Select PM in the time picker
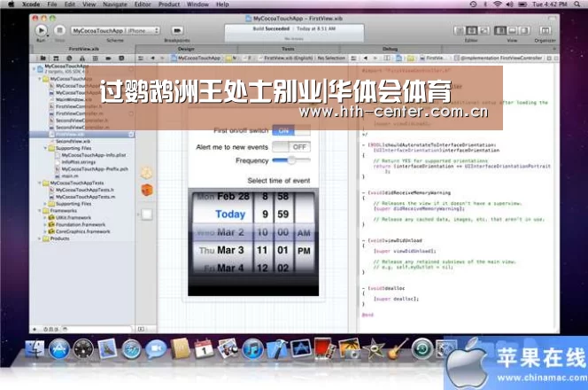The image size is (588, 390). [x=304, y=251]
